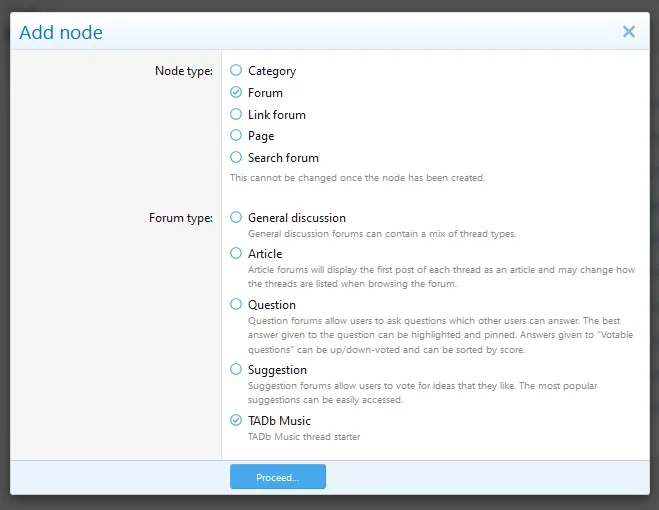Click the Node type field label
Image resolution: width=659 pixels, height=510 pixels.
pyautogui.click(x=183, y=71)
